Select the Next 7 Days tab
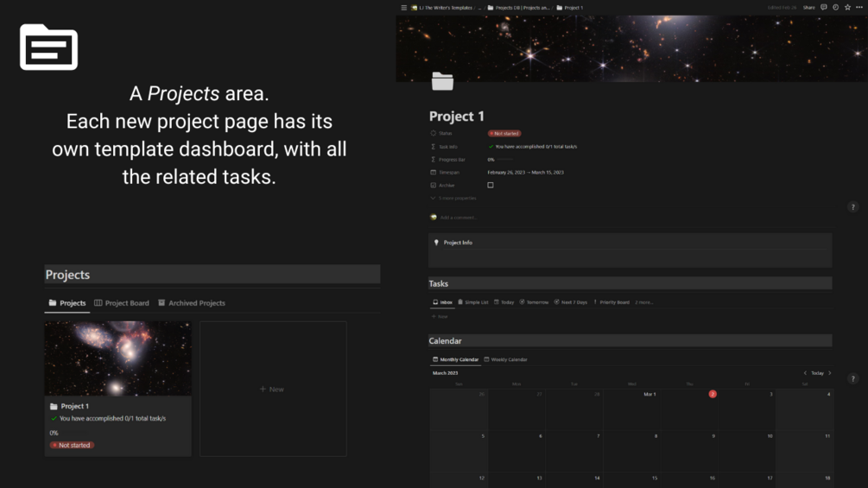Screen dimensions: 868x488 [570, 302]
